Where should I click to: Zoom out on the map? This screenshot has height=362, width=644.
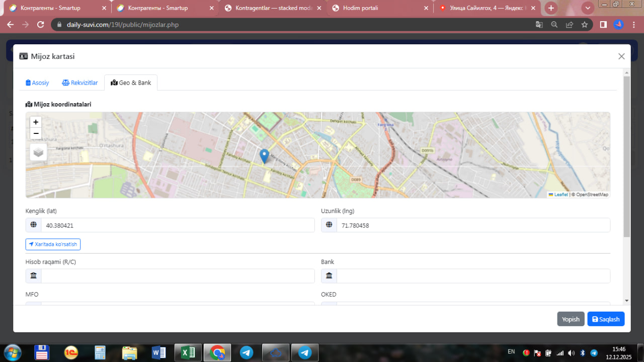click(x=36, y=133)
